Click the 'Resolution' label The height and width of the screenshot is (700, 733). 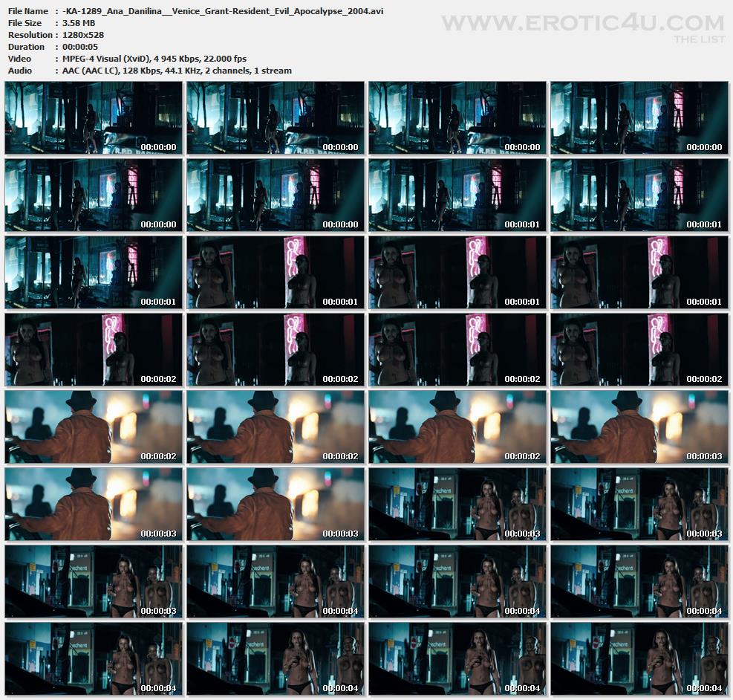tap(30, 35)
